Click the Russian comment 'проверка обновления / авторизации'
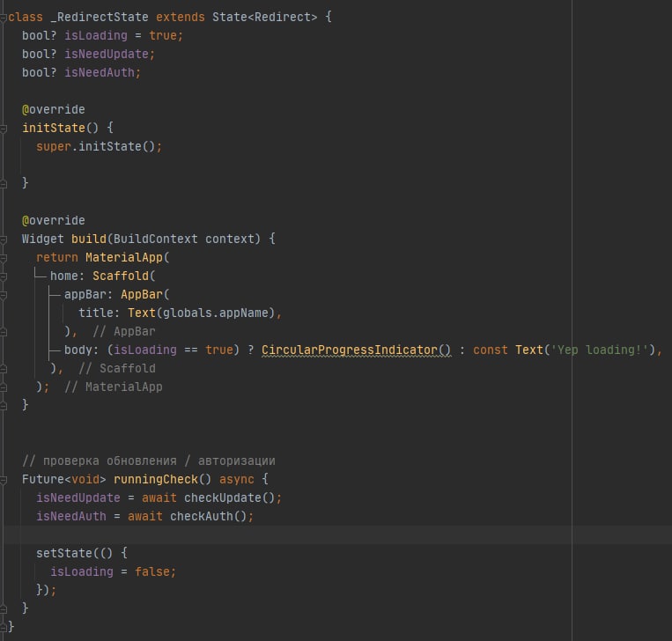 click(x=159, y=461)
